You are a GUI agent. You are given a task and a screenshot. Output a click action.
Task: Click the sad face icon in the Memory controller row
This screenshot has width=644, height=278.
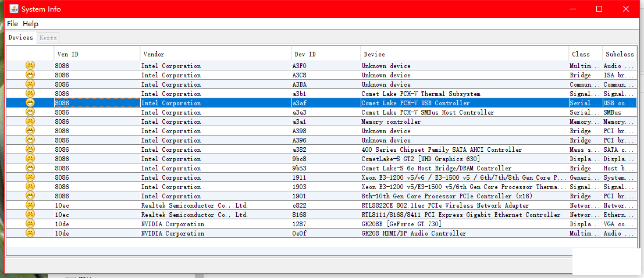tap(30, 122)
